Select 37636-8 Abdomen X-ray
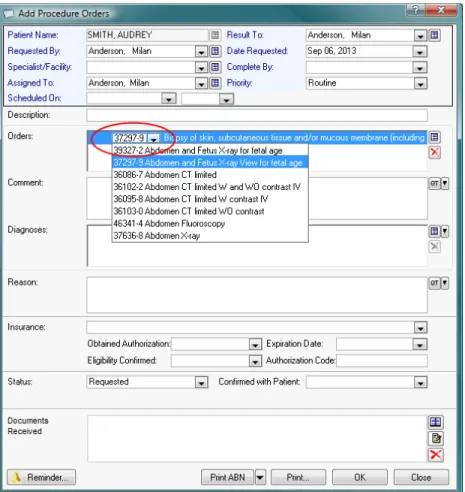The height and width of the screenshot is (492, 465). [x=210, y=236]
